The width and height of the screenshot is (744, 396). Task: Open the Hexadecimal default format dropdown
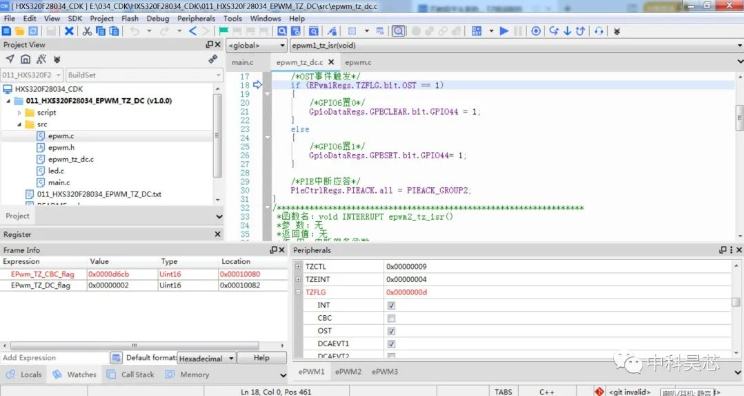[206, 358]
